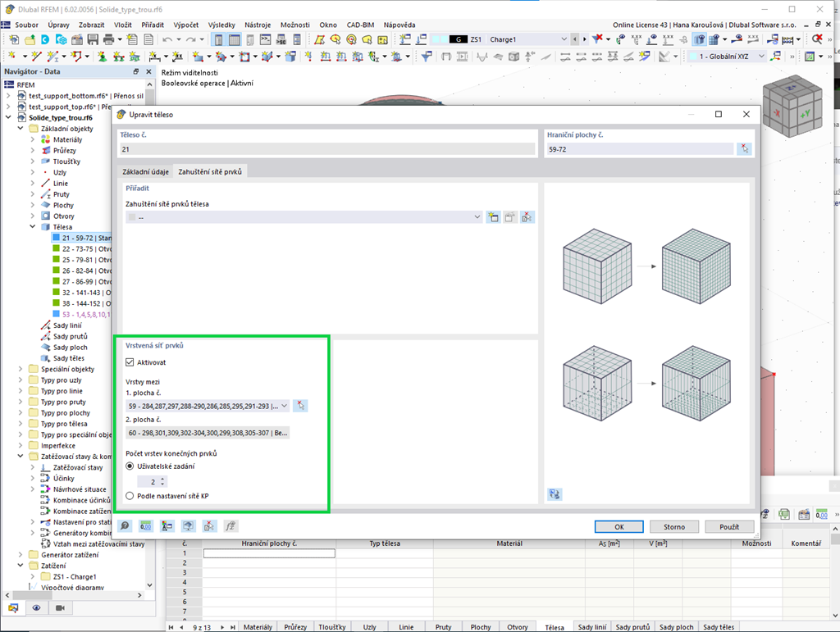Click the next load case arrow
Screen dimensions: 840x632
coord(584,39)
